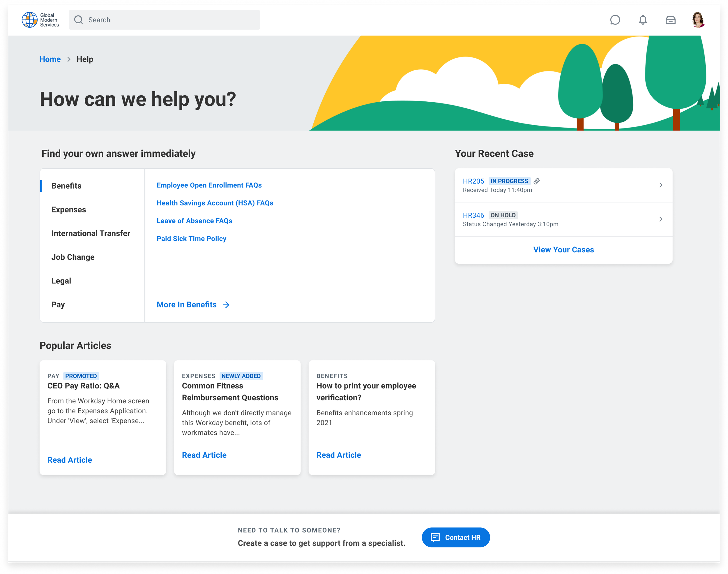This screenshot has width=728, height=574.
Task: Select the International Transfer category
Action: (91, 233)
